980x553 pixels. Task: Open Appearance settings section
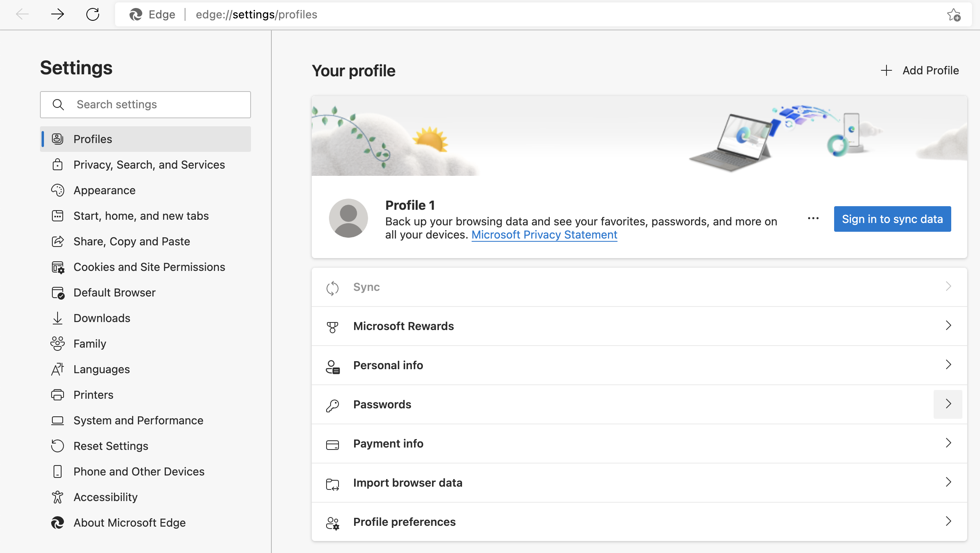coord(145,190)
